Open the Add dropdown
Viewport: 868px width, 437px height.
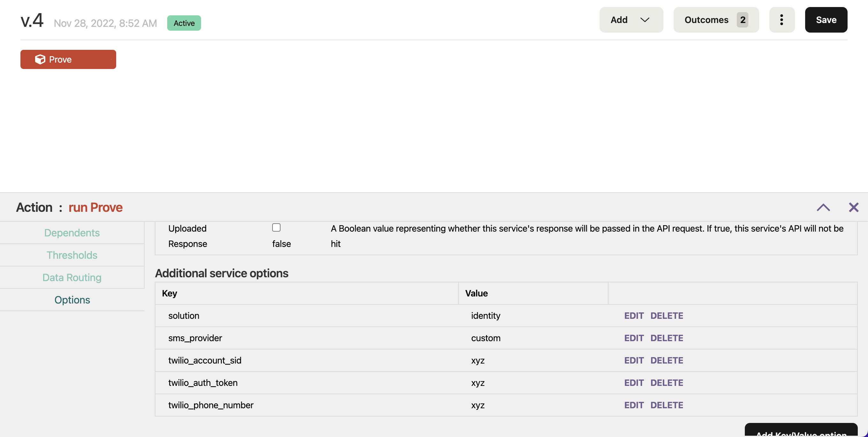point(631,20)
